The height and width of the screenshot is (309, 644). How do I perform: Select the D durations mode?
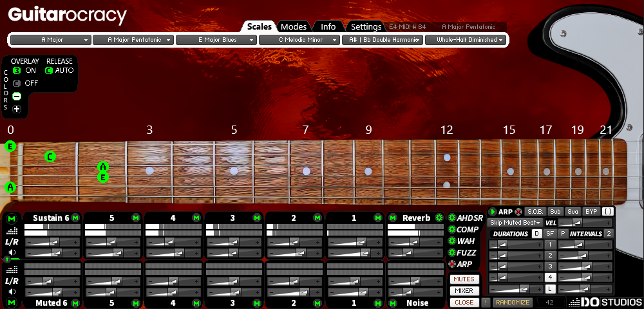pos(536,234)
